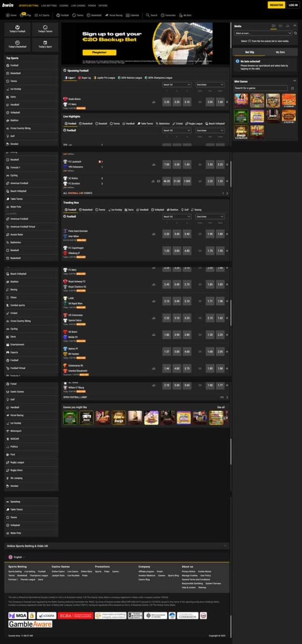Show statistics for Stade Reims vs FC Metz
Image resolution: width=302 pixels, height=644 pixels.
[x=154, y=102]
